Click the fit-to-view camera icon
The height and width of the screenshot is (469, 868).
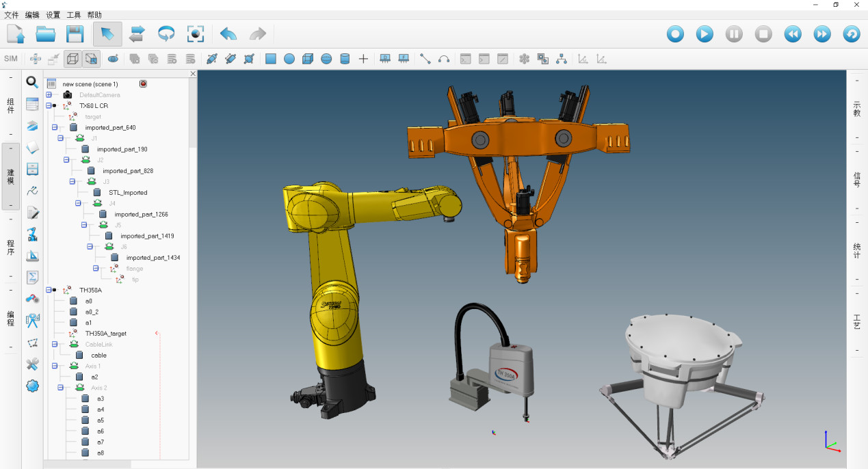coord(196,33)
